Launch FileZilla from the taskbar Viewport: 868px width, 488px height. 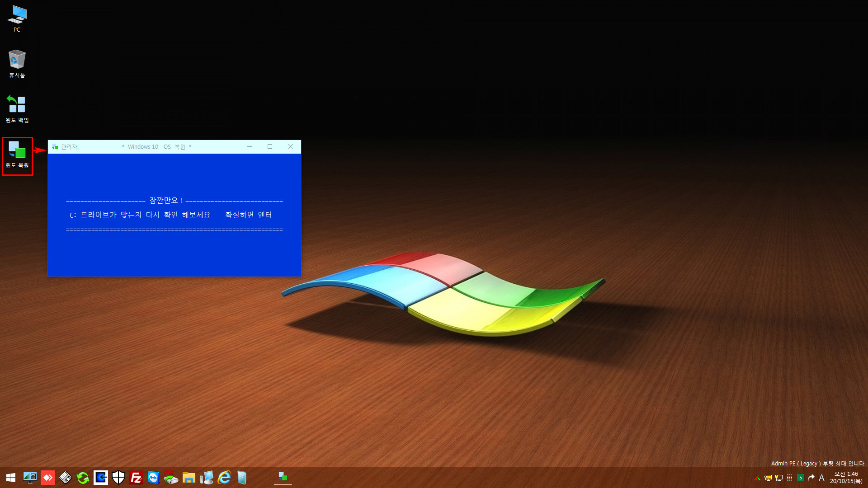(136, 478)
